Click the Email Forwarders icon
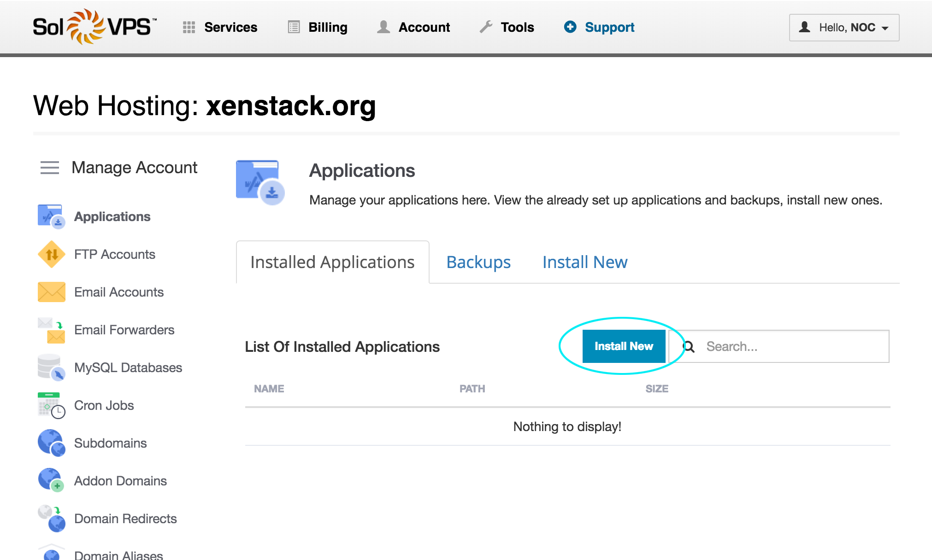This screenshot has height=560, width=932. click(x=51, y=330)
